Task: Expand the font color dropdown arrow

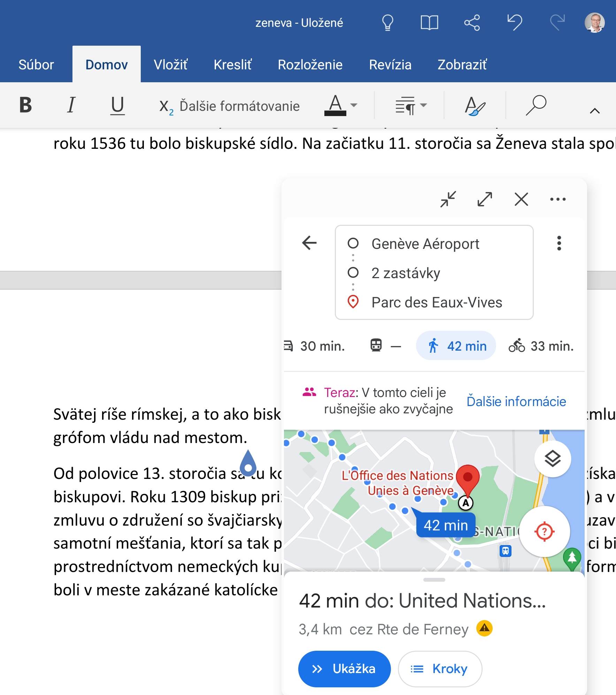Action: coord(354,105)
